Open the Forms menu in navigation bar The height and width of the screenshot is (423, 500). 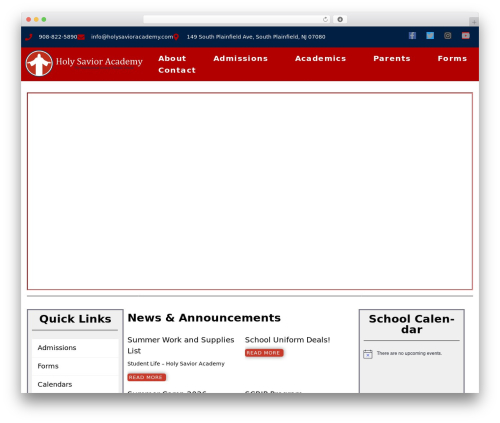452,58
